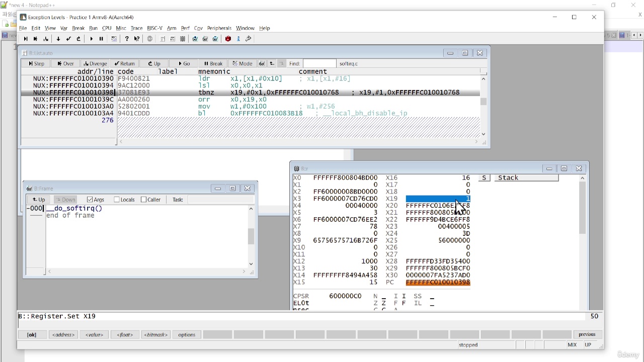
Task: Open the Break menu
Action: (x=78, y=28)
